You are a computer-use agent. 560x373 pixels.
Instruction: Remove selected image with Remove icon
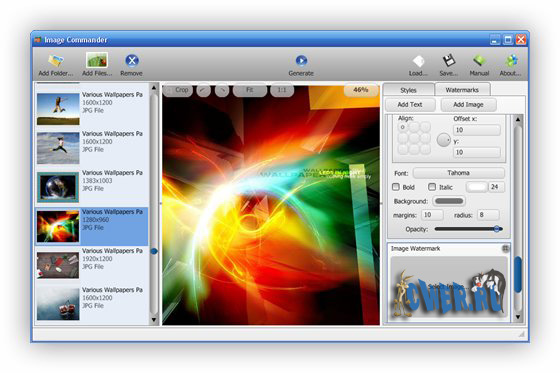132,60
